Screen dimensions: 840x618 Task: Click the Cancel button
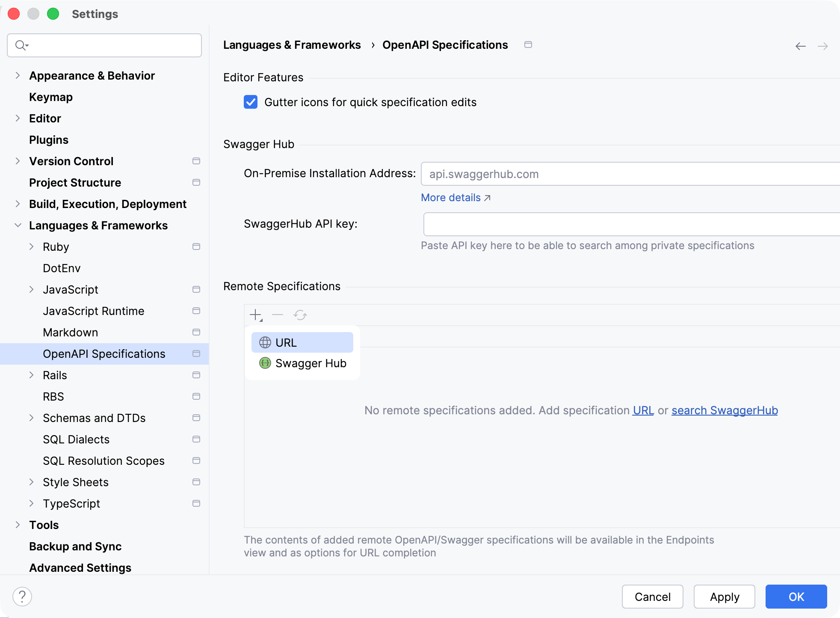click(x=653, y=597)
